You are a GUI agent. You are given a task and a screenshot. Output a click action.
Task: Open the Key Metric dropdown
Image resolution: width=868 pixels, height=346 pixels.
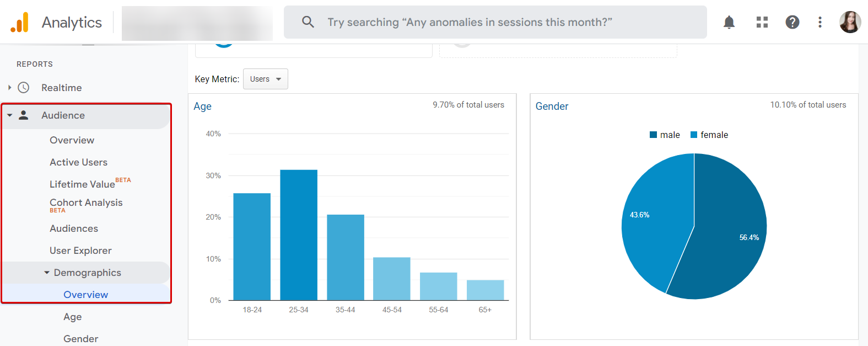265,78
